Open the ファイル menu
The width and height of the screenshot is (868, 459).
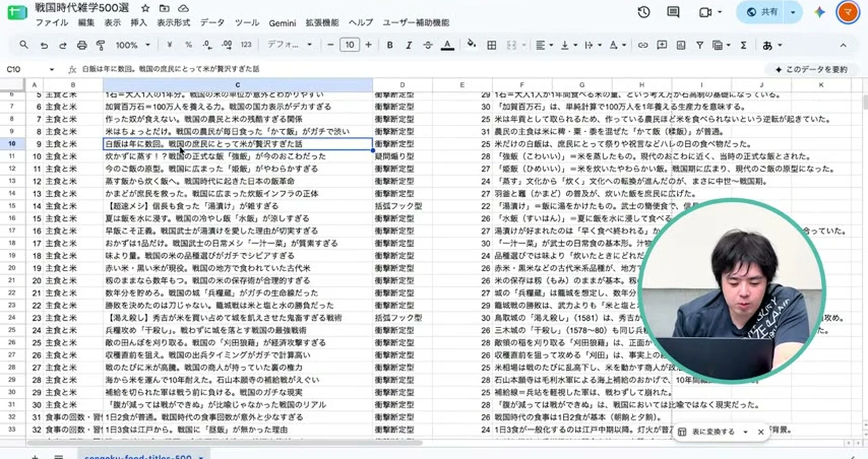click(52, 22)
